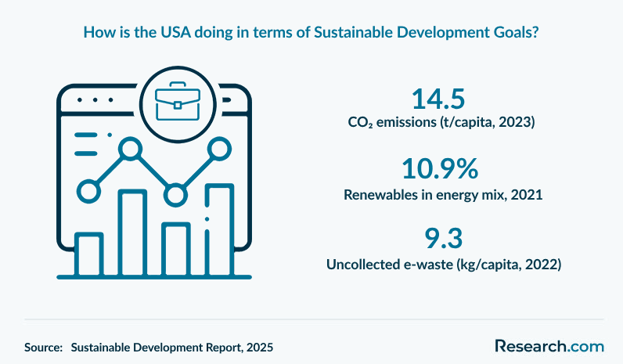
Task: Click the Sustainable Development Report, 2025 text
Action: point(172,348)
